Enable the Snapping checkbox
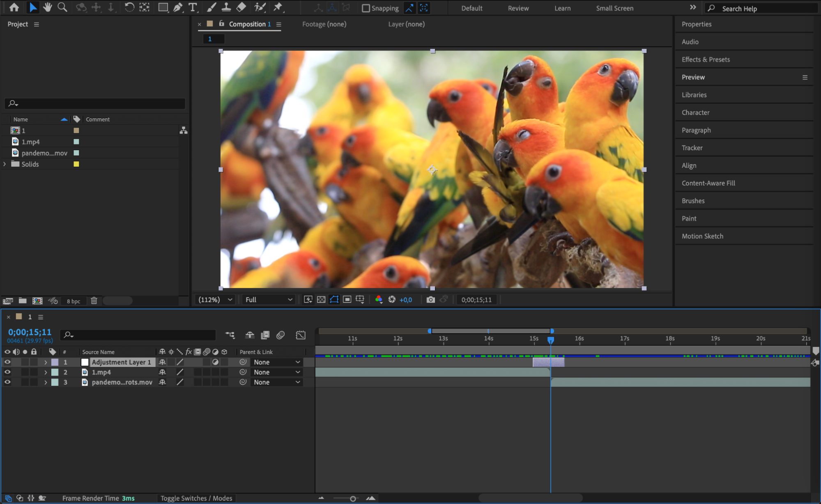The image size is (821, 504). click(366, 8)
